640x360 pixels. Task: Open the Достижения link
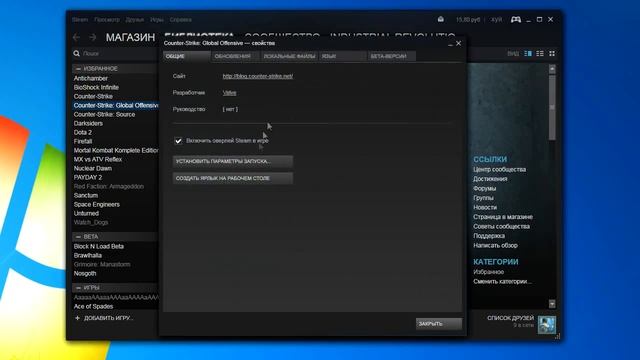pyautogui.click(x=490, y=179)
